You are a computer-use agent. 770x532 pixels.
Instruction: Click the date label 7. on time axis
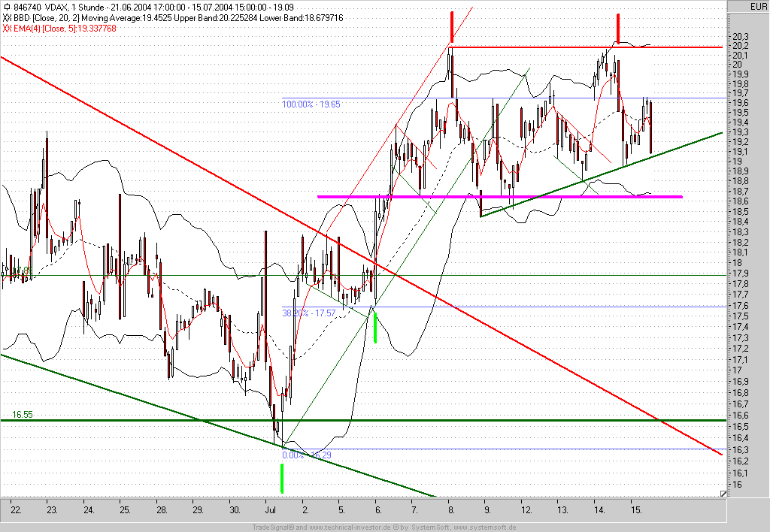414,510
